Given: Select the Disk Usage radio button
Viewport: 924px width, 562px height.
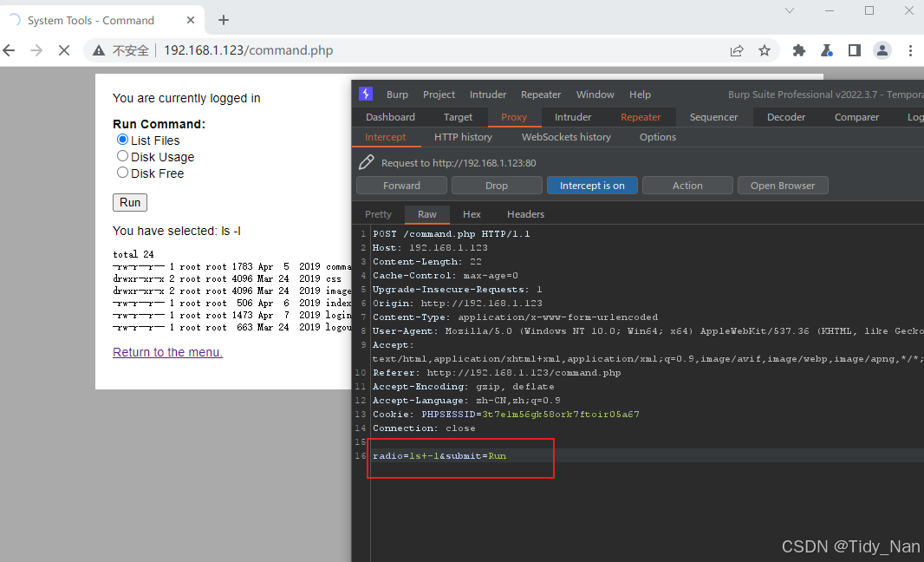Looking at the screenshot, I should [x=122, y=156].
